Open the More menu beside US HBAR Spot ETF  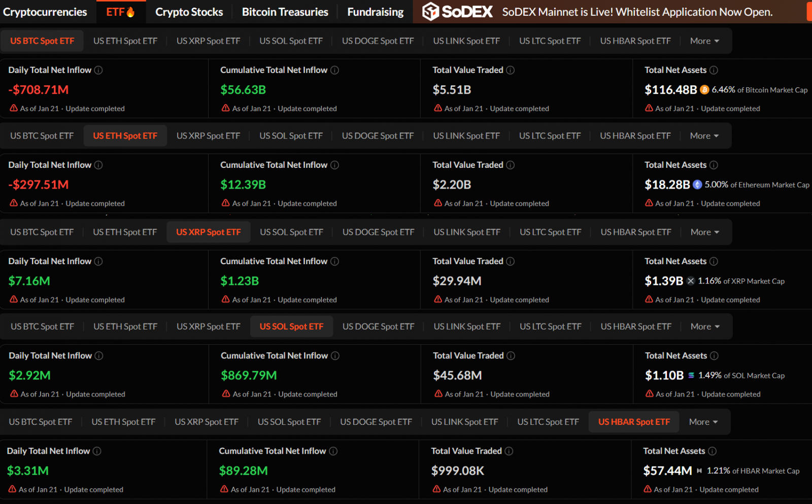(x=703, y=421)
